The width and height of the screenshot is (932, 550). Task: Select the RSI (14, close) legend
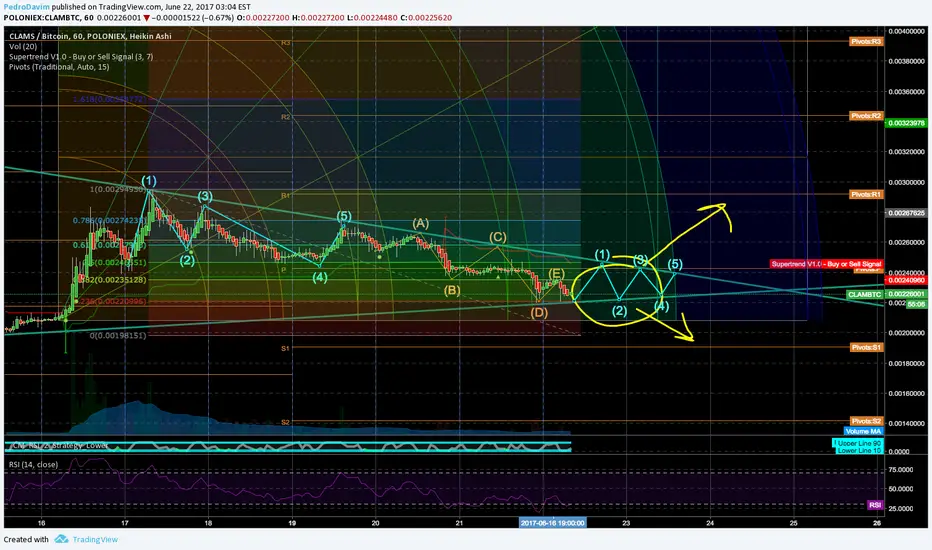click(33, 464)
